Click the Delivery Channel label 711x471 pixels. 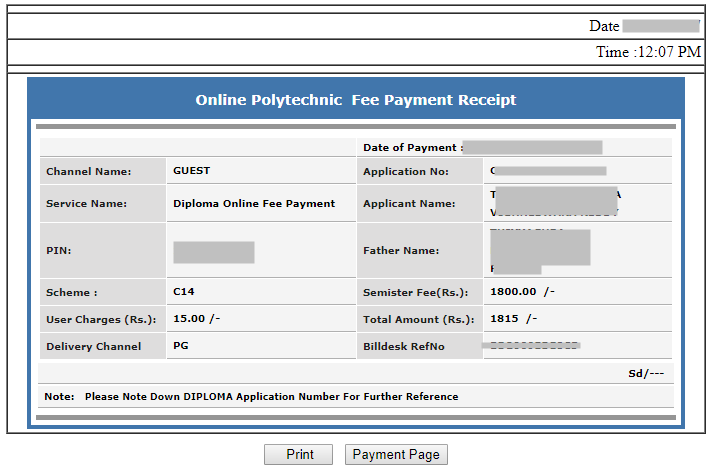(93, 347)
